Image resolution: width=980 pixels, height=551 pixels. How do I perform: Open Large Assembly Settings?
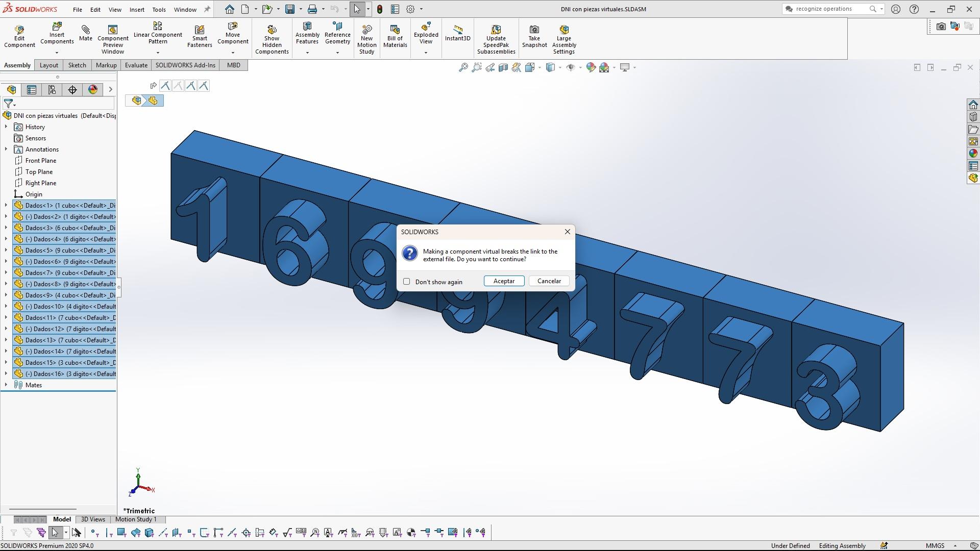click(x=563, y=40)
